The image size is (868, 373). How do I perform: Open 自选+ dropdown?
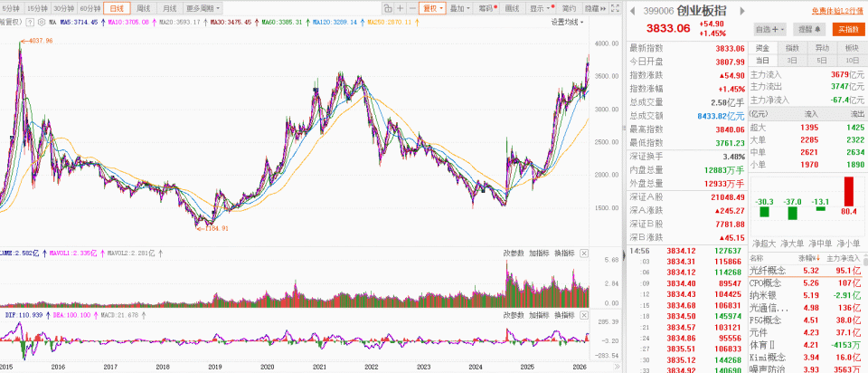pyautogui.click(x=770, y=29)
